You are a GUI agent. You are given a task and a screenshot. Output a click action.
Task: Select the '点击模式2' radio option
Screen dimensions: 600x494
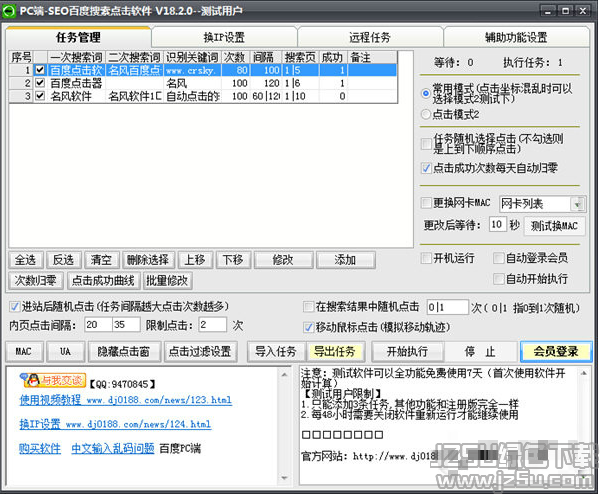(x=426, y=115)
